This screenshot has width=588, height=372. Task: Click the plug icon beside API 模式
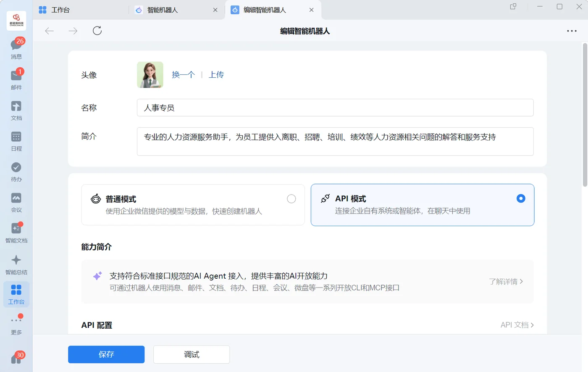325,198
